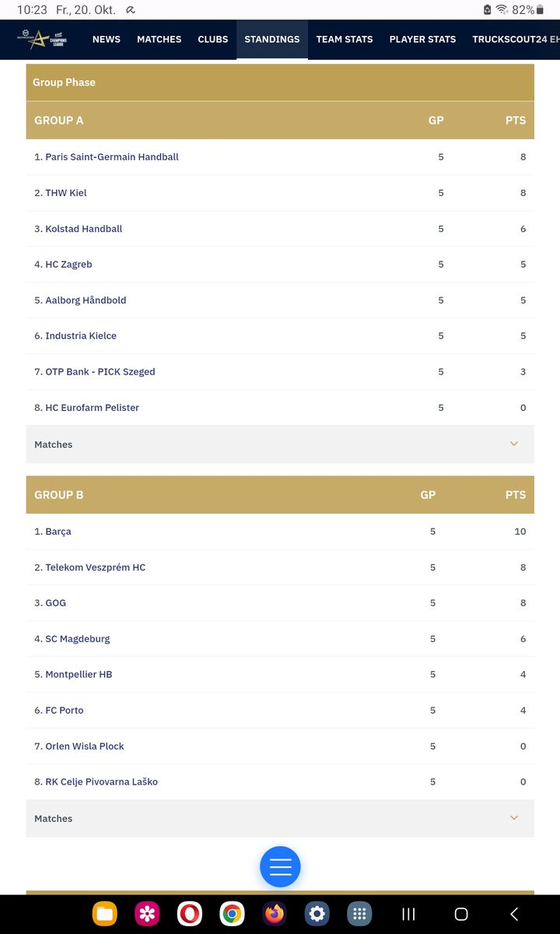The width and height of the screenshot is (560, 934).
Task: Tap the Android home button
Action: point(460,914)
